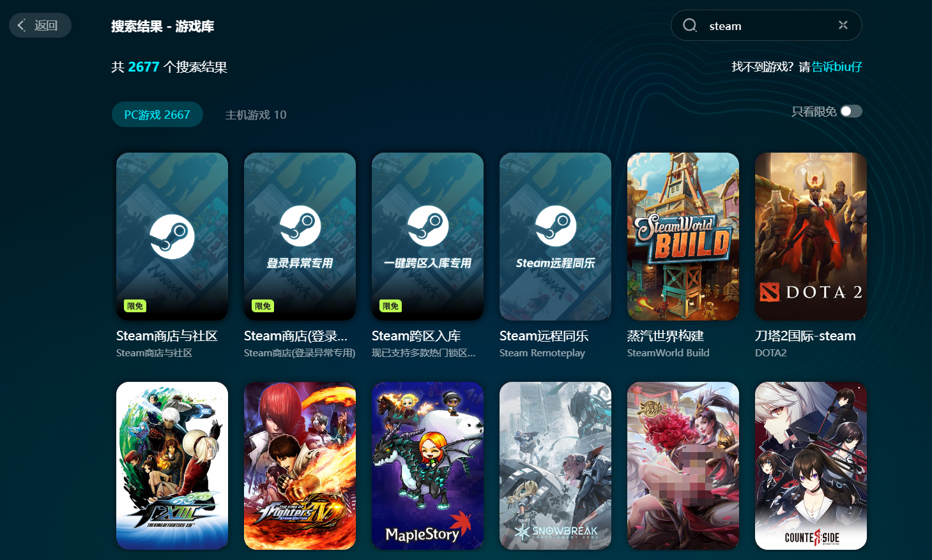Click the 限免 badge on 登录异常专用 card
The width and height of the screenshot is (932, 560).
(x=263, y=306)
